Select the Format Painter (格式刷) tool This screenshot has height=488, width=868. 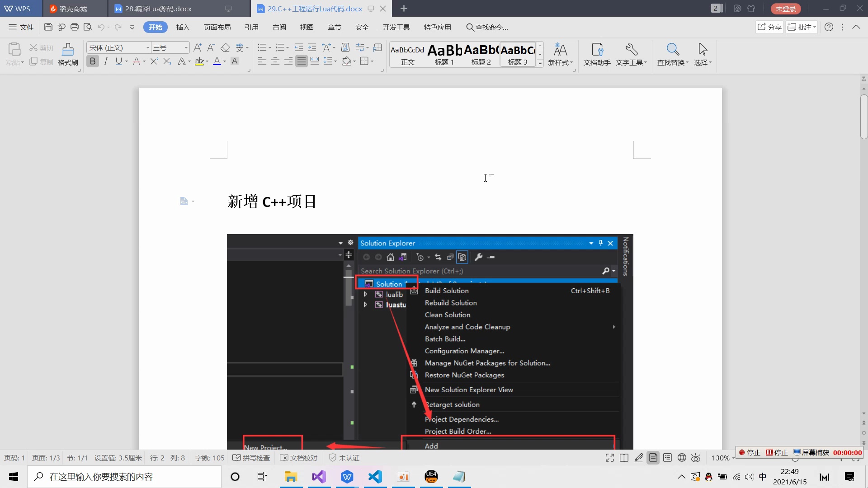(67, 54)
